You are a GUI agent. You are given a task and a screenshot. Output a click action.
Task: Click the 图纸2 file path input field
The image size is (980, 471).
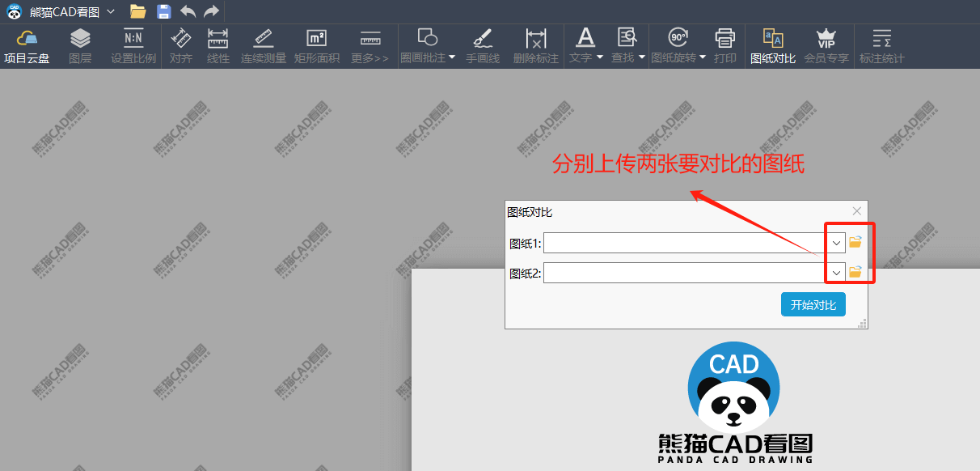click(686, 273)
